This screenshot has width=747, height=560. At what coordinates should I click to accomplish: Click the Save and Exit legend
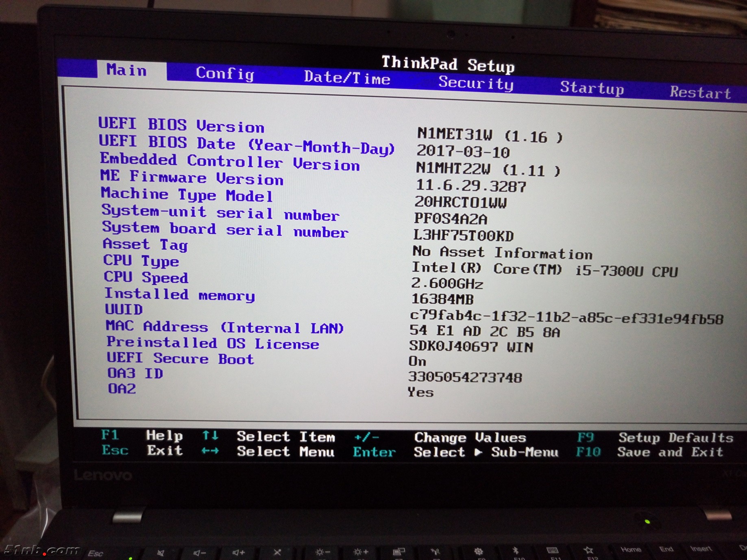670,452
